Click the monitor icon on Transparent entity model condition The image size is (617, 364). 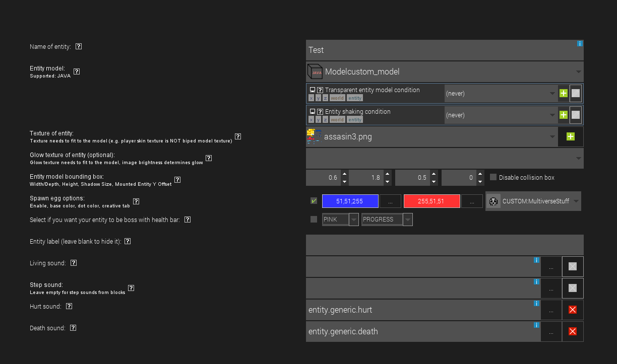pyautogui.click(x=312, y=89)
